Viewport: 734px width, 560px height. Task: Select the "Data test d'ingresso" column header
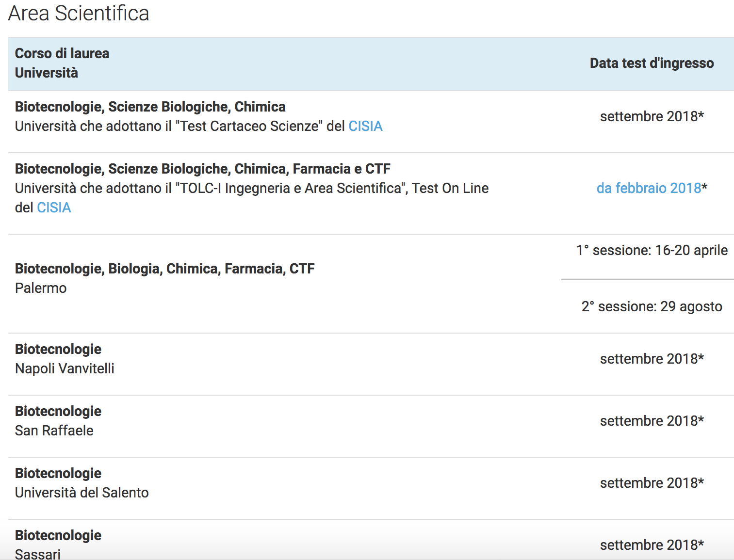pos(652,63)
